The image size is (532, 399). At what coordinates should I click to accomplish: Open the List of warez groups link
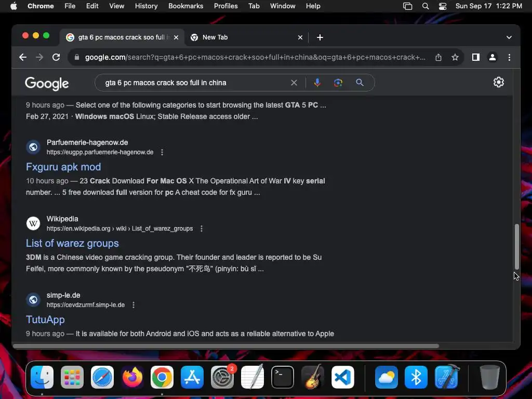pyautogui.click(x=72, y=243)
